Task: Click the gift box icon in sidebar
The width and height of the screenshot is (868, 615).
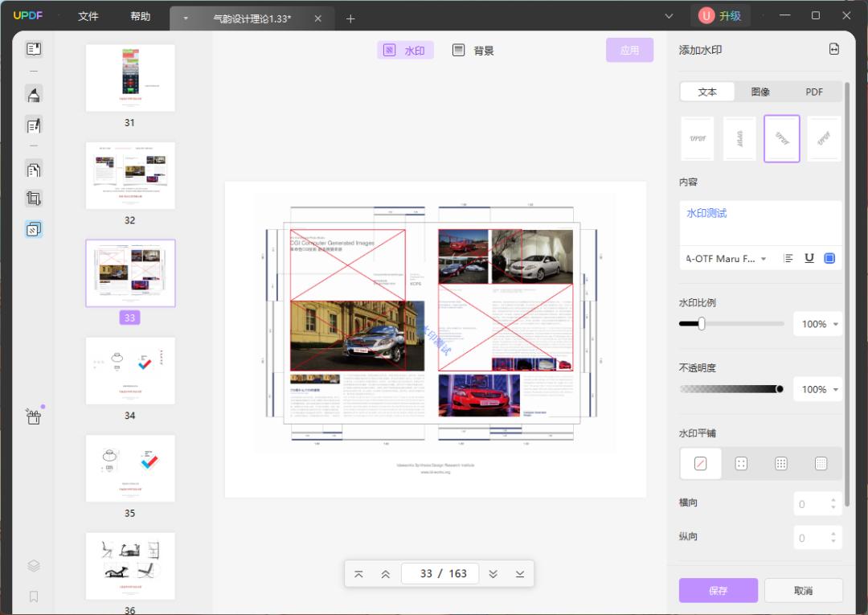Action: (x=34, y=416)
